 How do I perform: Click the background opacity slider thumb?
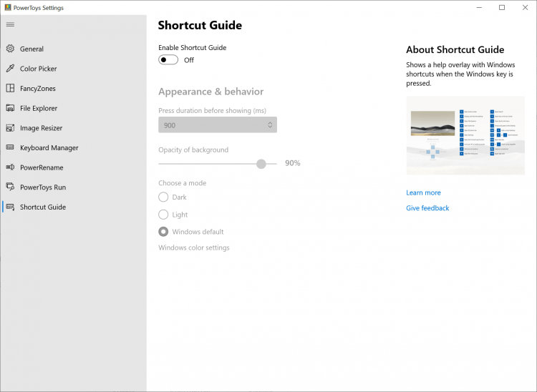pos(261,164)
